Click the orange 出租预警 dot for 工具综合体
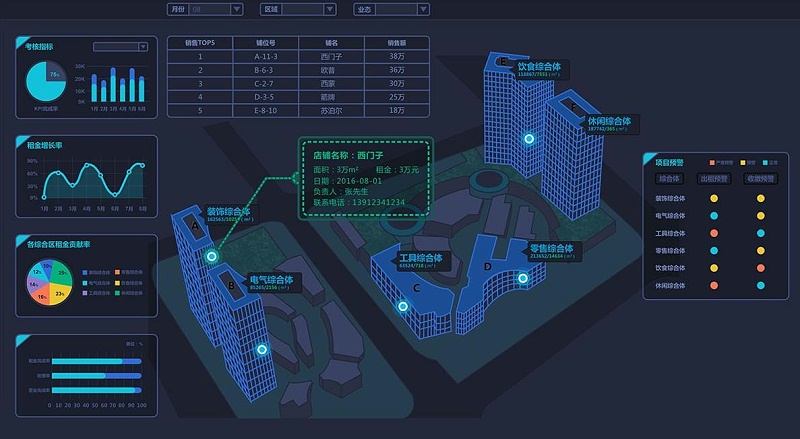 (x=714, y=233)
